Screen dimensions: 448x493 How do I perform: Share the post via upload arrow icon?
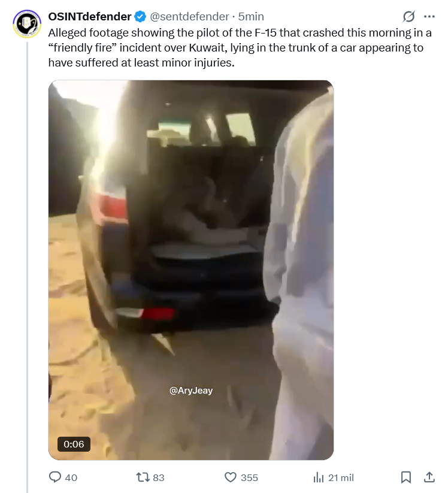pos(429,477)
